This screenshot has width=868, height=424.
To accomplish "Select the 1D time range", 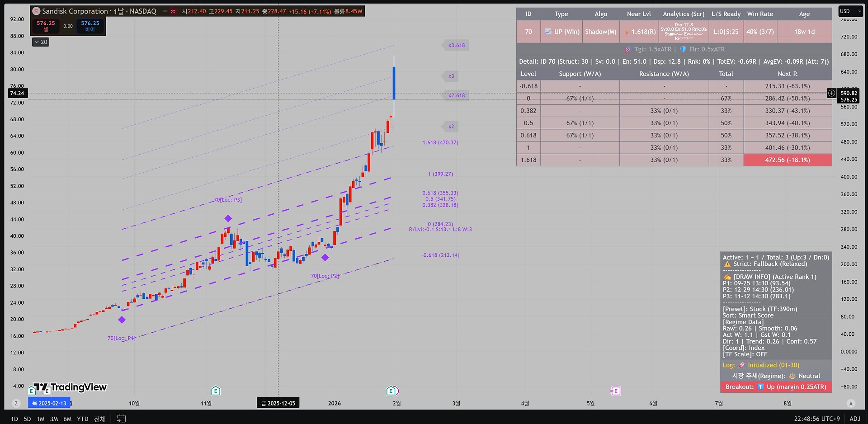I will [x=14, y=419].
